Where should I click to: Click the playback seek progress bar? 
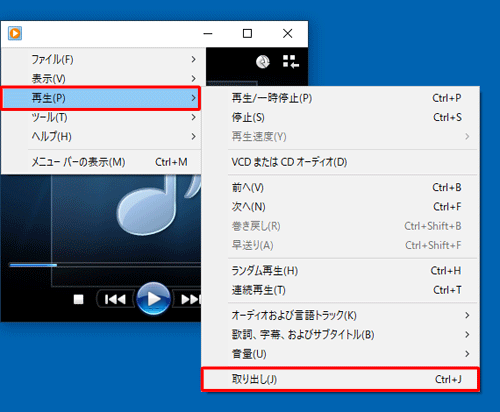(x=105, y=265)
